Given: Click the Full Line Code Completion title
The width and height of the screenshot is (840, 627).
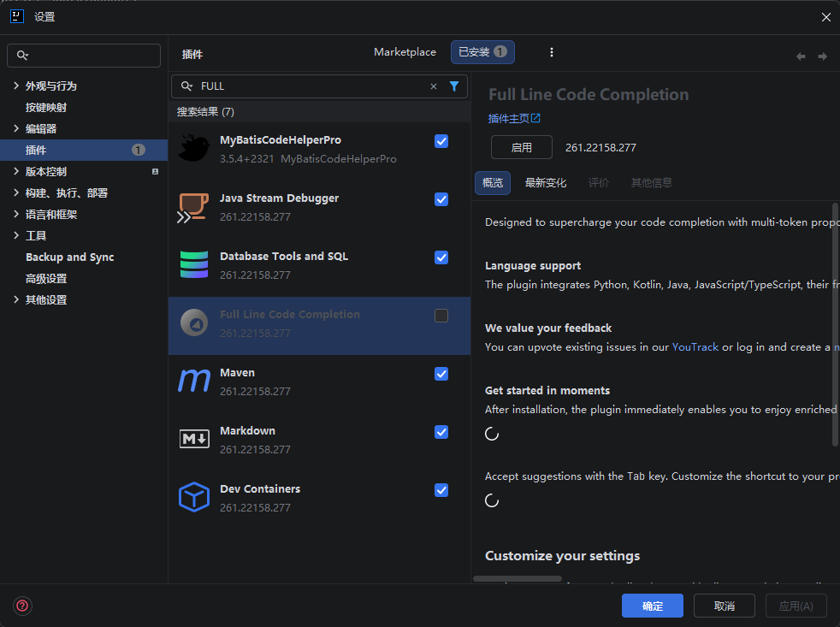Looking at the screenshot, I should click(x=589, y=94).
